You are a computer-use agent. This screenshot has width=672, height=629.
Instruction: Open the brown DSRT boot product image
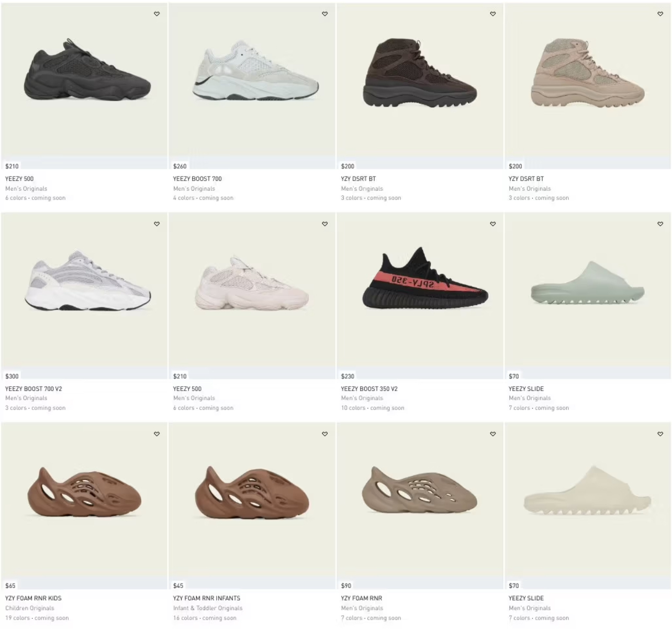[420, 72]
